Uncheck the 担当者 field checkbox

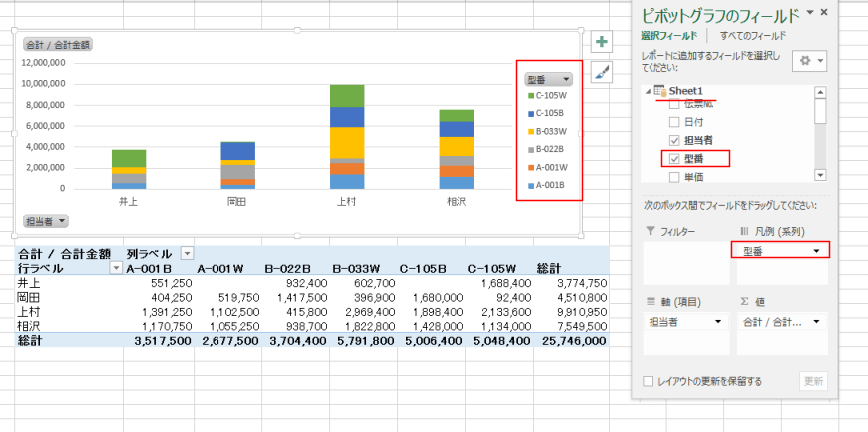pyautogui.click(x=673, y=140)
